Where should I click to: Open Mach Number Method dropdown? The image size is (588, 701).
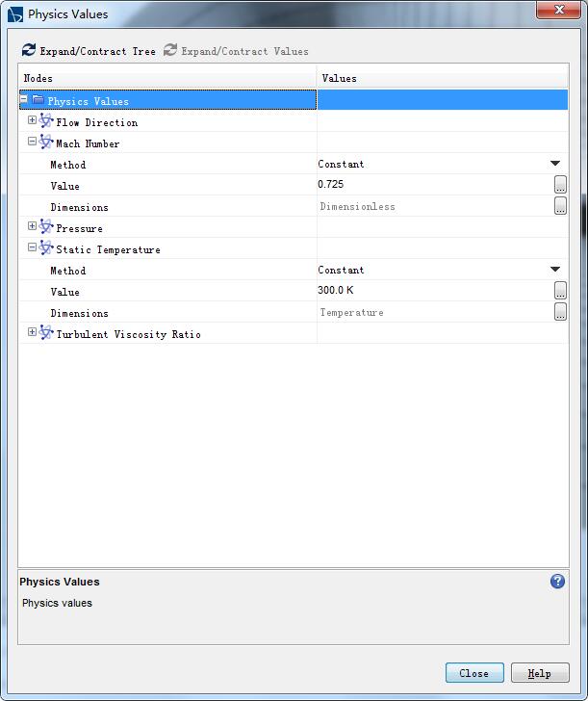(x=555, y=165)
